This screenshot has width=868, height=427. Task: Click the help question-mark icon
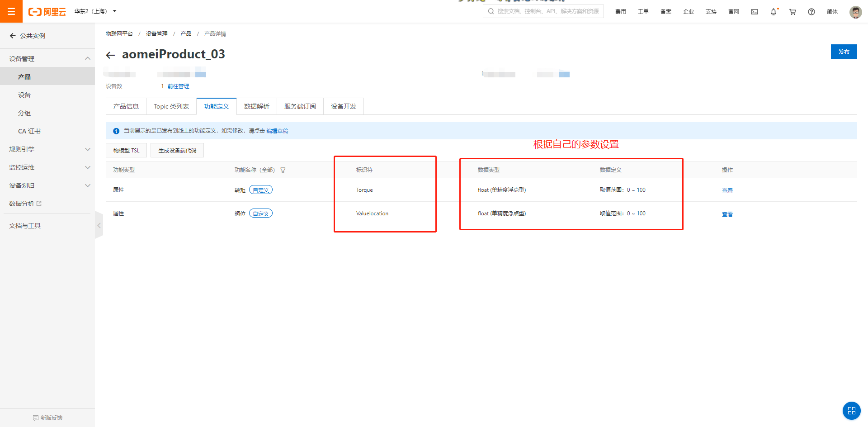pyautogui.click(x=811, y=12)
